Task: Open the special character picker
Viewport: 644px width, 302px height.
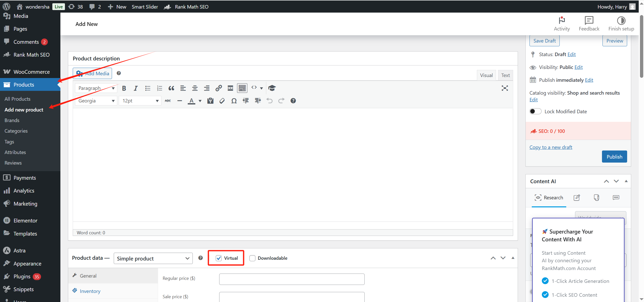Action: coord(234,101)
